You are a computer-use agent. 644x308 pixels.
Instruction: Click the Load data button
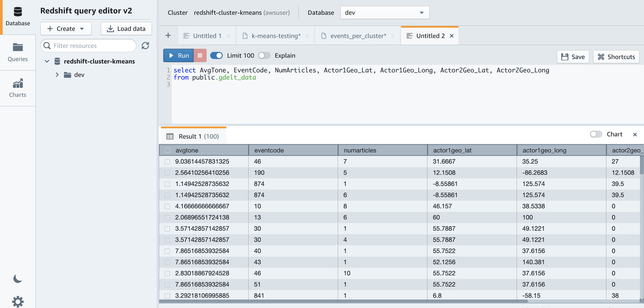click(x=126, y=29)
